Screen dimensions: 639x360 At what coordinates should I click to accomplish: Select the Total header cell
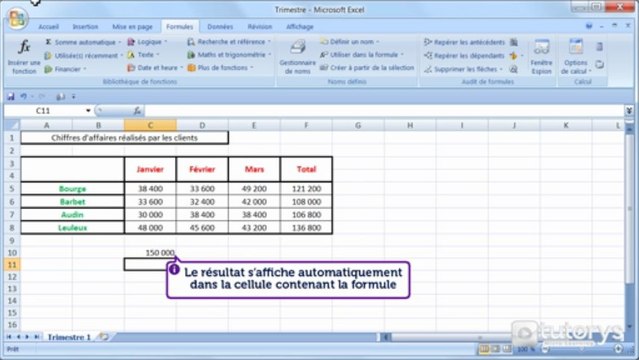pos(306,169)
